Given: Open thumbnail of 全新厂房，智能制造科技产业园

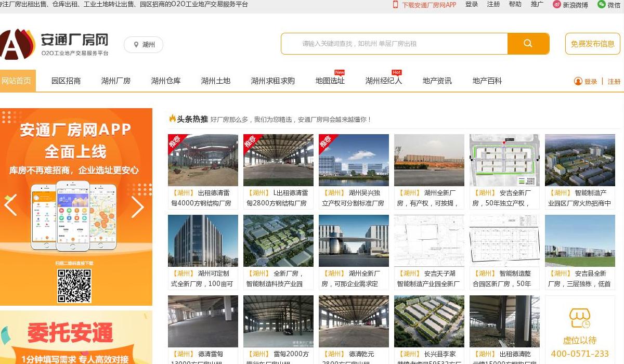Looking at the screenshot, I should [x=278, y=241].
